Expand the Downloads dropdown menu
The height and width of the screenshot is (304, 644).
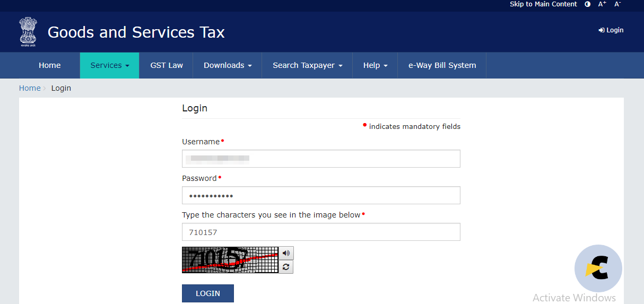click(228, 65)
